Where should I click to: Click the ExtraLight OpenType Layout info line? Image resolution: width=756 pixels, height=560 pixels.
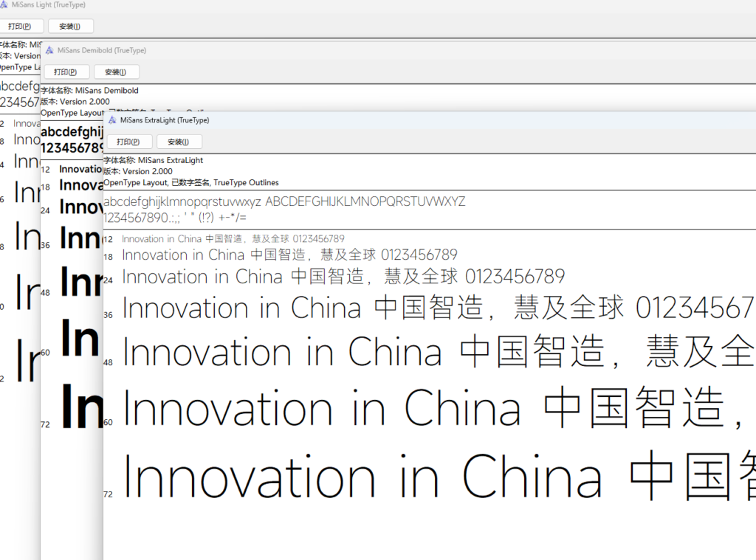point(191,182)
